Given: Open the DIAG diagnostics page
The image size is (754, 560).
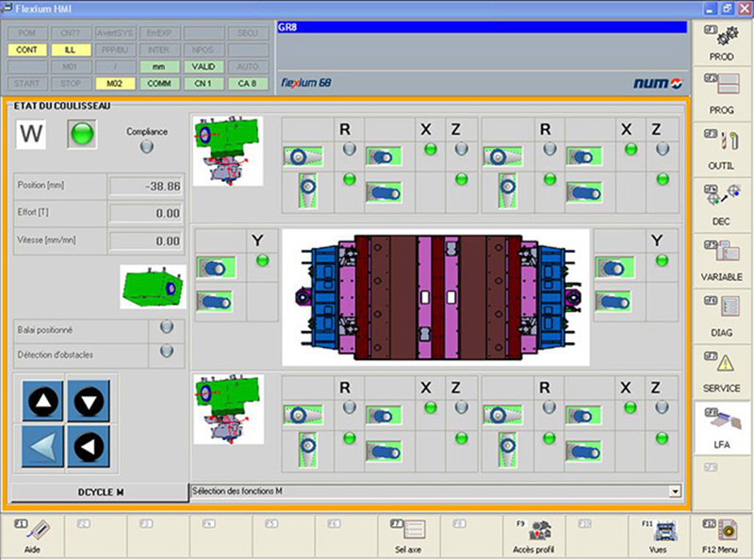Looking at the screenshot, I should (721, 317).
